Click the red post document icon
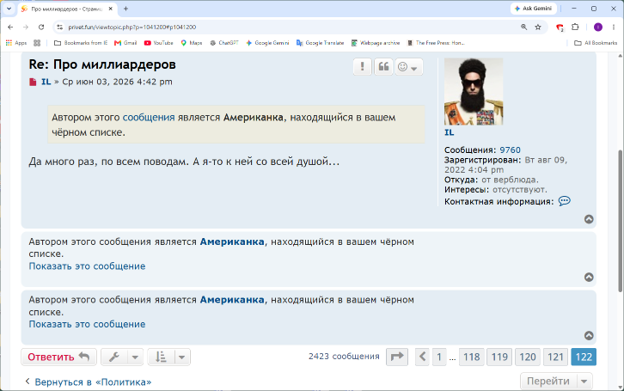 [x=33, y=82]
